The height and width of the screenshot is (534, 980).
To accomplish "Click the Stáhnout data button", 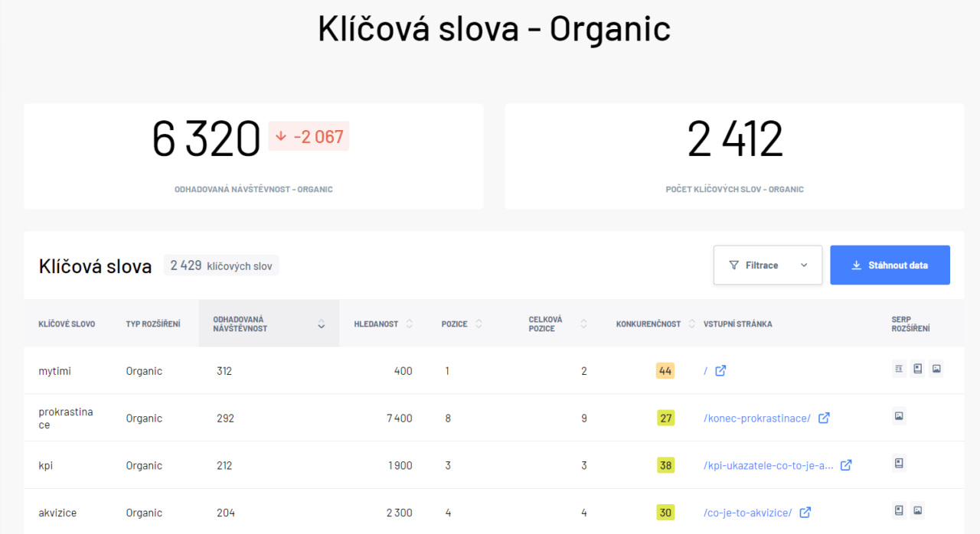I will point(890,265).
